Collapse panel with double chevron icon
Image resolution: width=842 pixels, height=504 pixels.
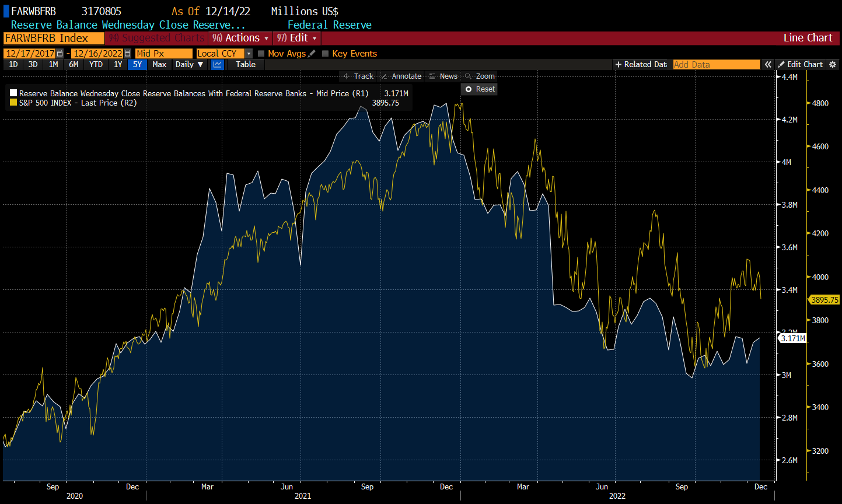point(768,65)
